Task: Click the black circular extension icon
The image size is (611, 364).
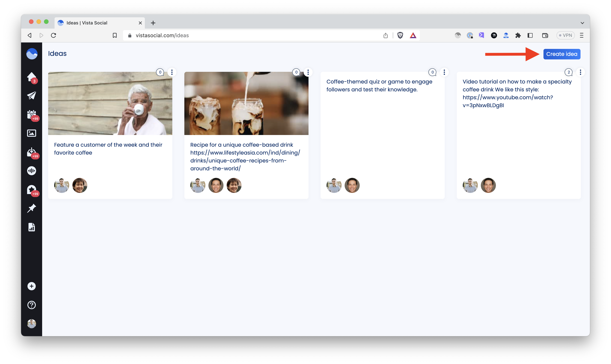Action: tap(494, 35)
